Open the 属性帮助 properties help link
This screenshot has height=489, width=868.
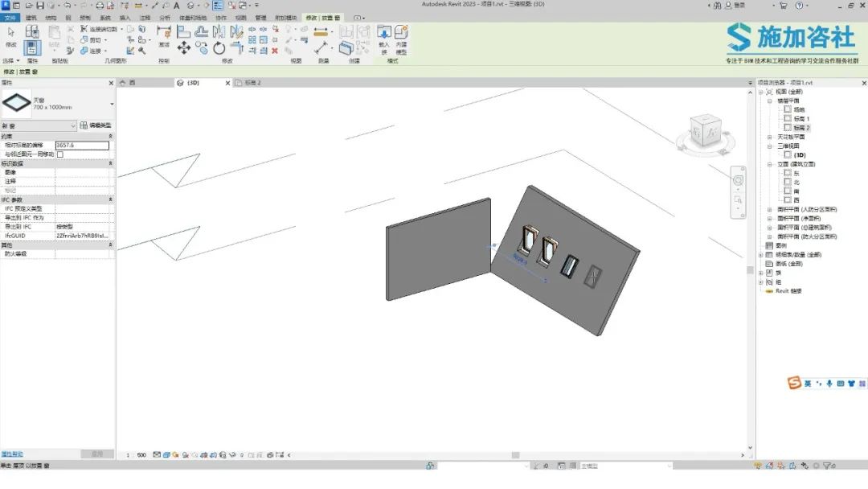12,454
